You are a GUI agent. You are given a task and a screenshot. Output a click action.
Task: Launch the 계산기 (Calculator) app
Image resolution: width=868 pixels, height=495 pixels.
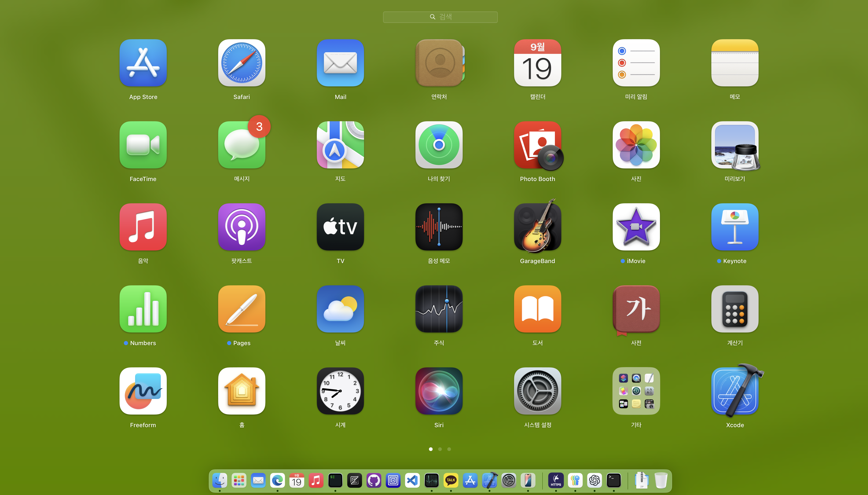coord(735,309)
